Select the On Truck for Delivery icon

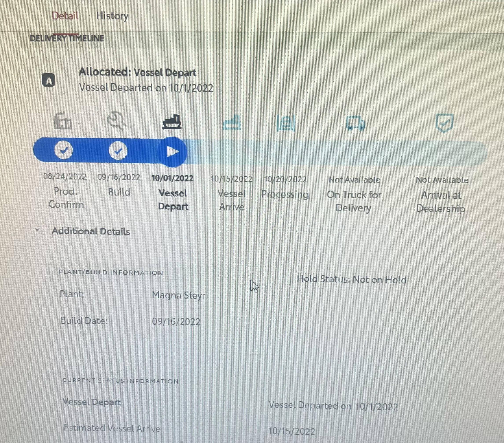click(356, 123)
